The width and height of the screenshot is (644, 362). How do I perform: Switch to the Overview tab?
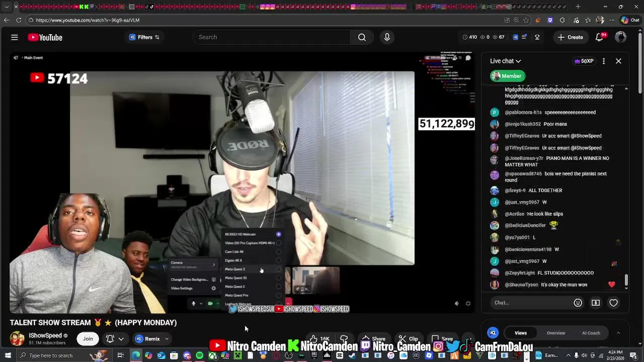556,333
